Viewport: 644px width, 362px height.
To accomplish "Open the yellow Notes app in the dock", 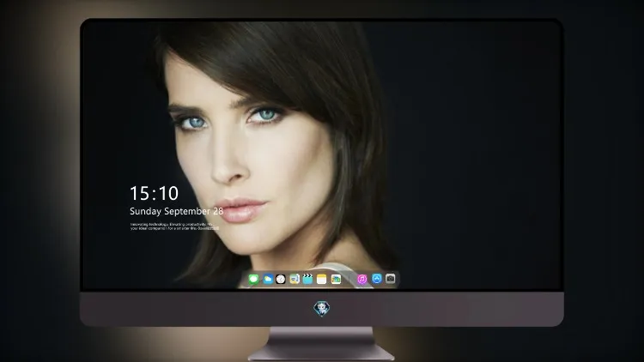I will click(322, 280).
